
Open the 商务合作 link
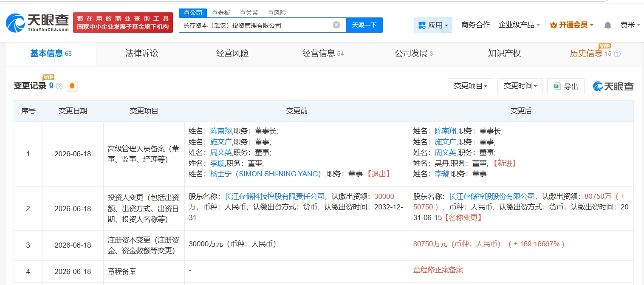coord(475,25)
